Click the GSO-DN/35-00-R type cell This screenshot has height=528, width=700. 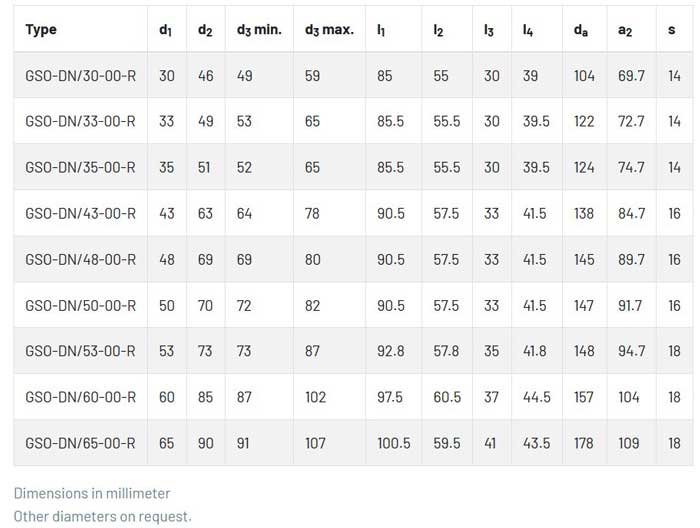click(80, 167)
